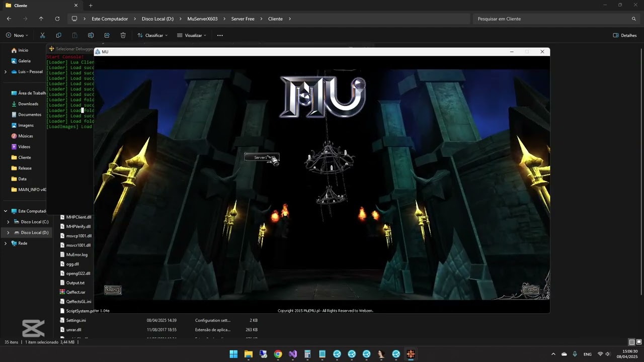This screenshot has width=644, height=362.
Task: Click the Share icon in Explorer toolbar
Action: (x=107, y=35)
